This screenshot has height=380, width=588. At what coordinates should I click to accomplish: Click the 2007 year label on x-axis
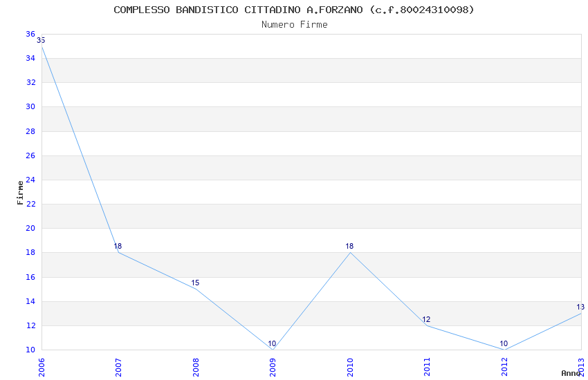118,368
